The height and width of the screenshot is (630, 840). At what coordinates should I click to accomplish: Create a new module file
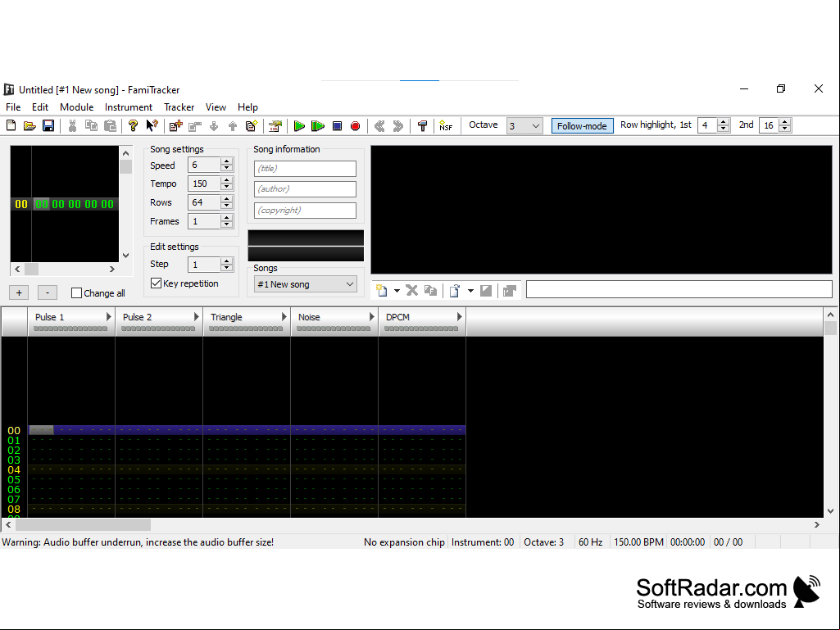pos(11,126)
